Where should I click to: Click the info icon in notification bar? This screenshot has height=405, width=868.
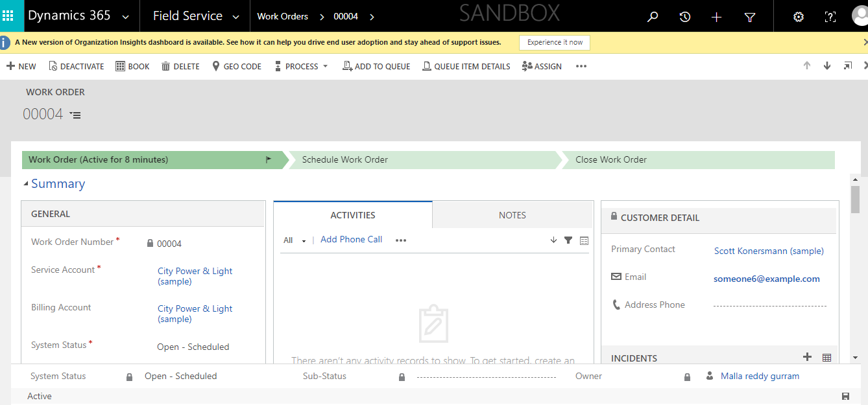[x=5, y=42]
